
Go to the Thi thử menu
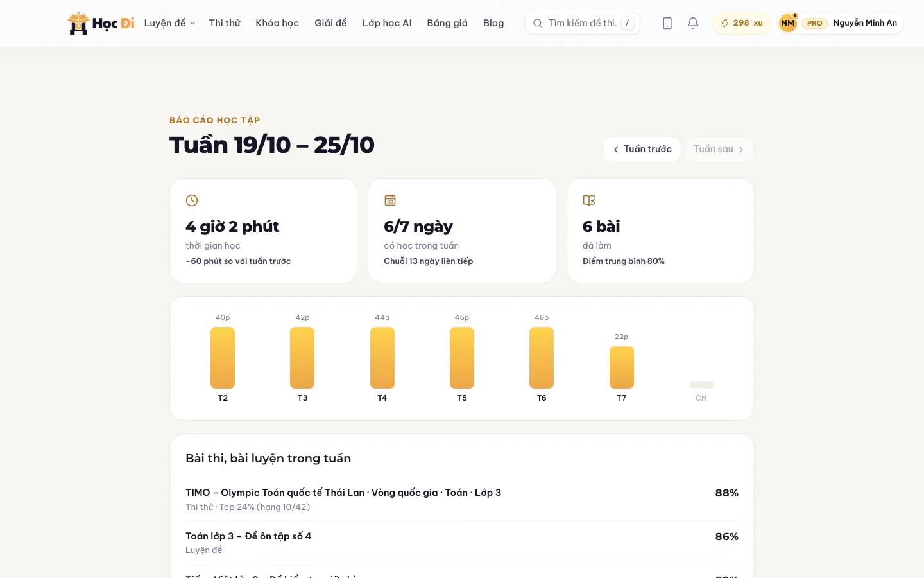(x=225, y=23)
